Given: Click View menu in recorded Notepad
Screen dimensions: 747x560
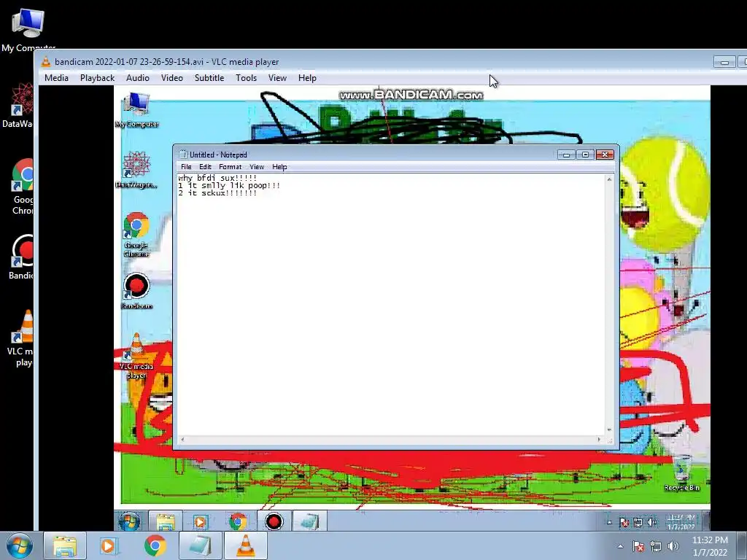Looking at the screenshot, I should (257, 167).
